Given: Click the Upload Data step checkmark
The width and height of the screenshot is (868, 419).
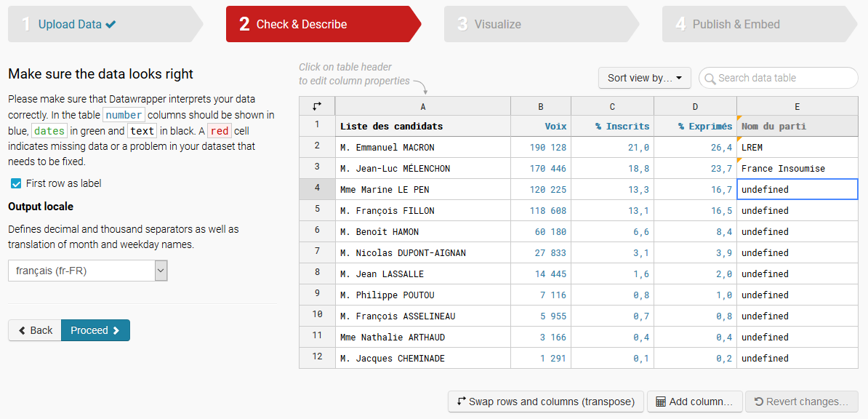Looking at the screenshot, I should click(x=110, y=25).
